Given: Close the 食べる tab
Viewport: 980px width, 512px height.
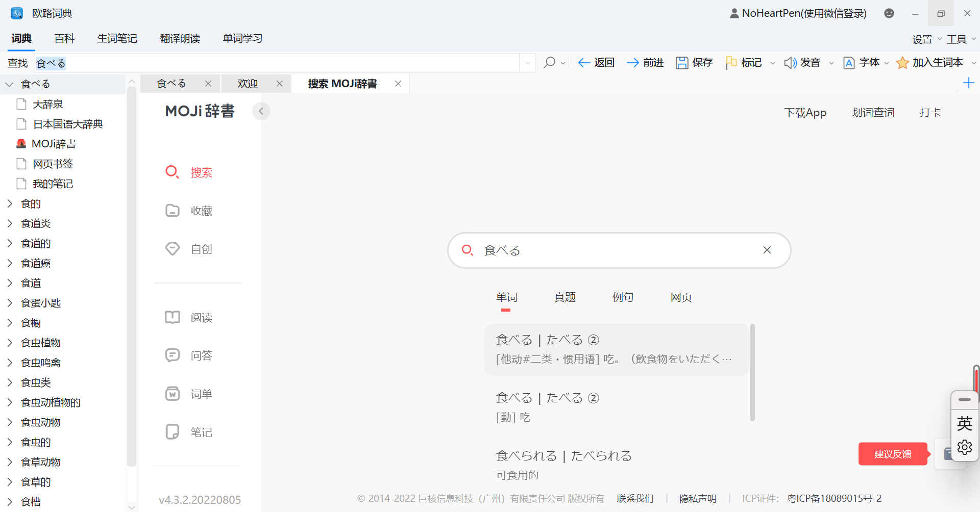Looking at the screenshot, I should tap(208, 84).
